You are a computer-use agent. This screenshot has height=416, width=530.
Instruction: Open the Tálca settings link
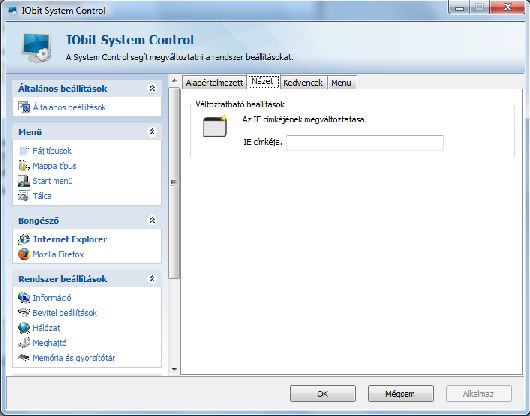coord(42,196)
